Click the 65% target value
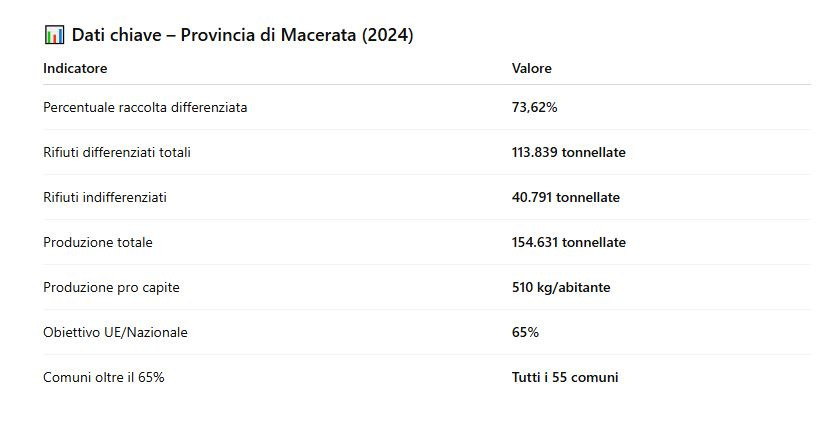This screenshot has width=836, height=432. point(525,332)
